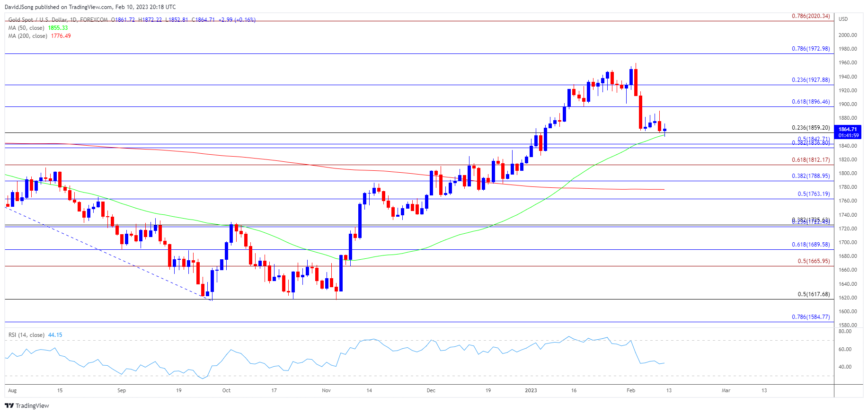
Task: Select the 0.5 (1763.19) Fibonacci label
Action: click(x=813, y=194)
